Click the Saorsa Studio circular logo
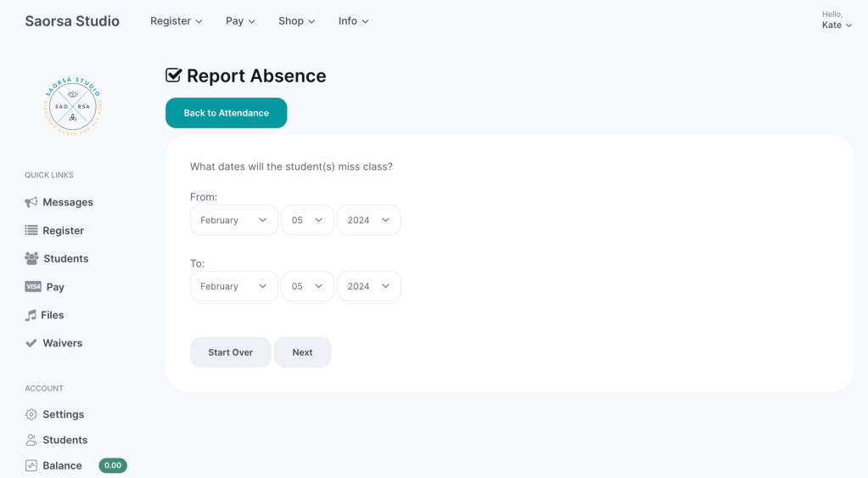This screenshot has width=868, height=478. click(72, 106)
